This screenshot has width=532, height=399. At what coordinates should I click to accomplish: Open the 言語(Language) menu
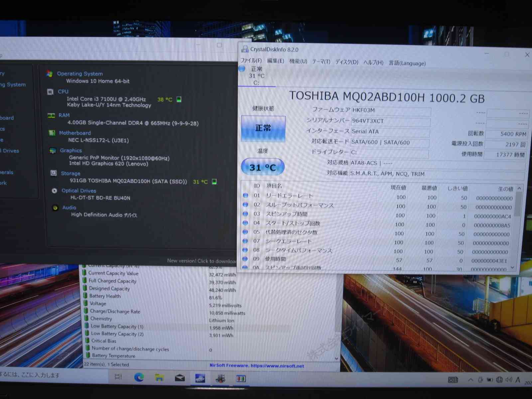pos(407,63)
